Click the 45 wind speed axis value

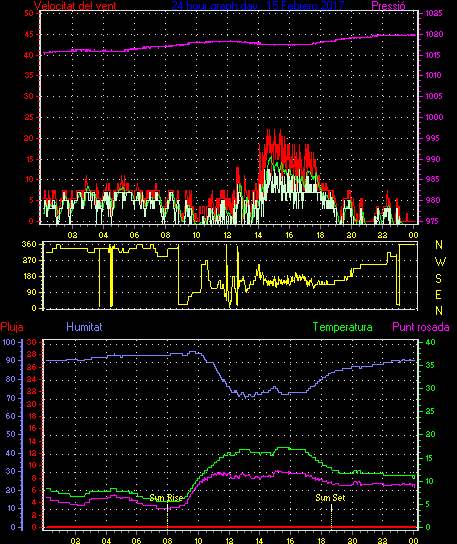[29, 34]
